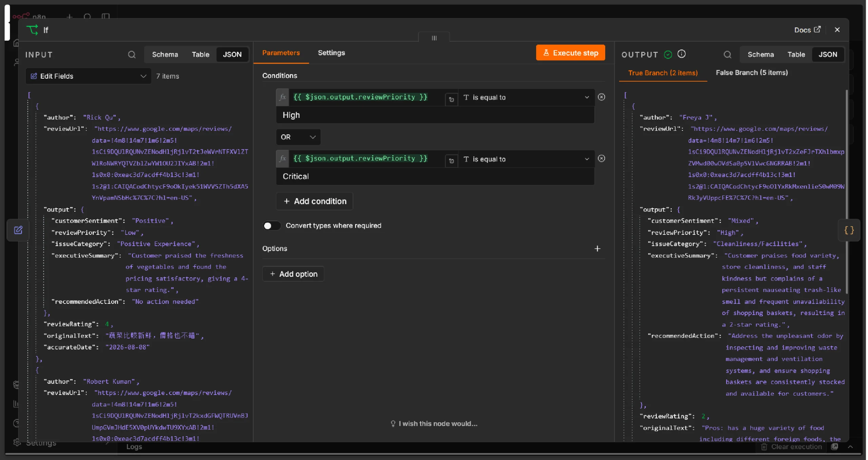Click the "2026-08-08" accurateDate value
The height and width of the screenshot is (460, 868).
pyautogui.click(x=127, y=347)
